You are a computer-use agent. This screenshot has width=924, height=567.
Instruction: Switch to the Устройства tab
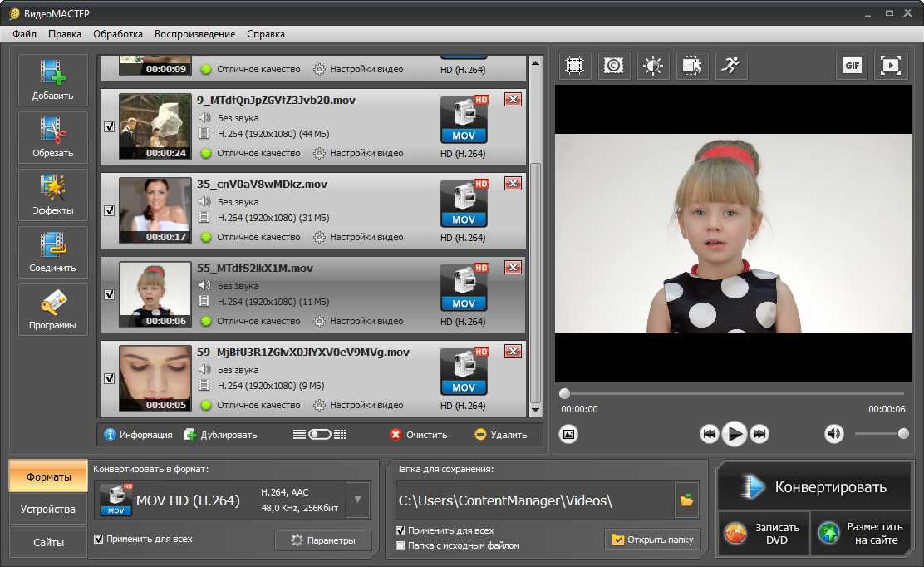[48, 510]
